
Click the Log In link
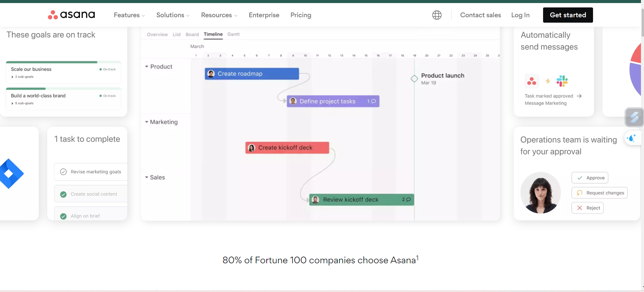point(520,15)
